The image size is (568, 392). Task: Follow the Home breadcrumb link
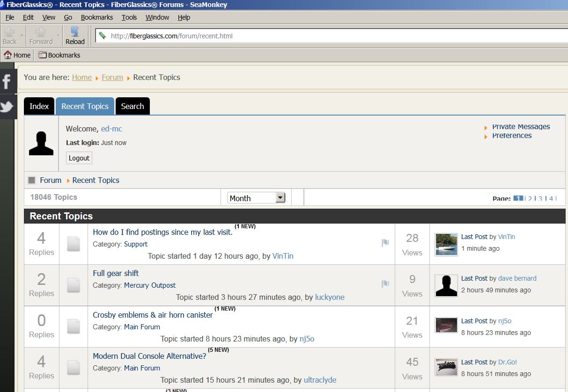[82, 77]
